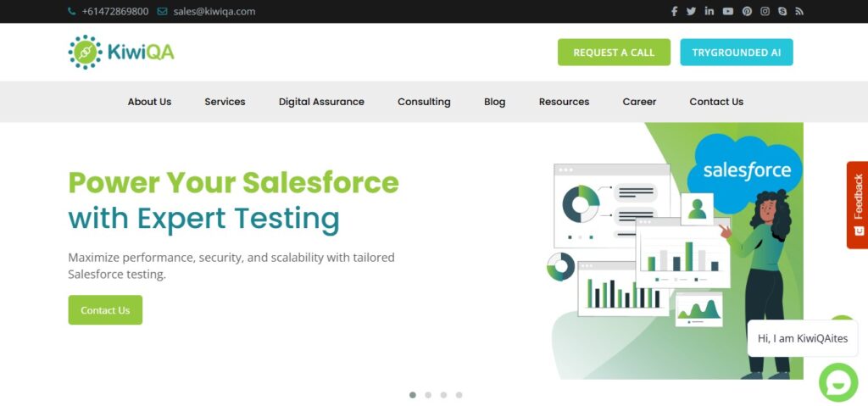Select the first carousel slide dot
The width and height of the screenshot is (868, 406).
413,395
